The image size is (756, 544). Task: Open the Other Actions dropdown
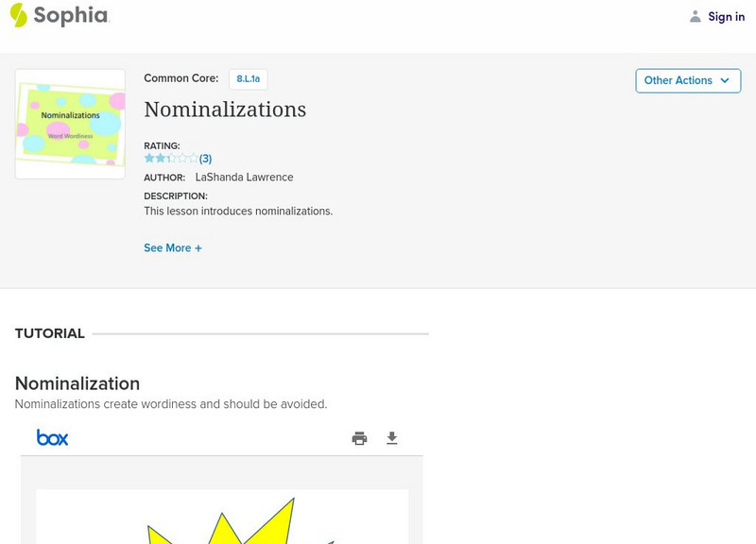(688, 80)
